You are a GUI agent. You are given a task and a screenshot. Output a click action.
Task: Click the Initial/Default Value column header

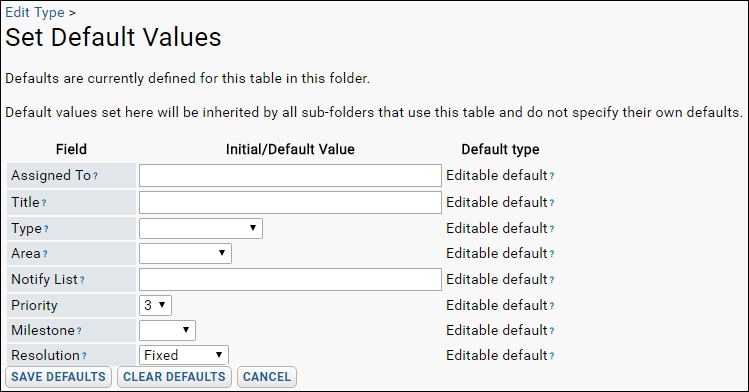pos(290,149)
